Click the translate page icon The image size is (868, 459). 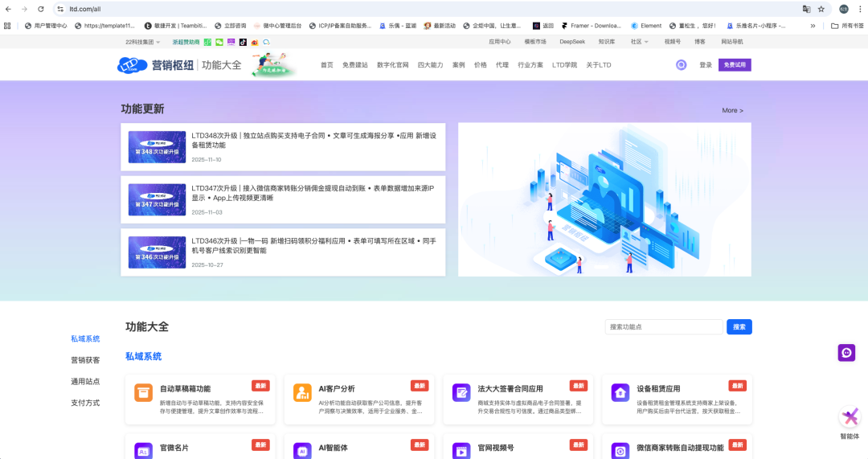[807, 9]
